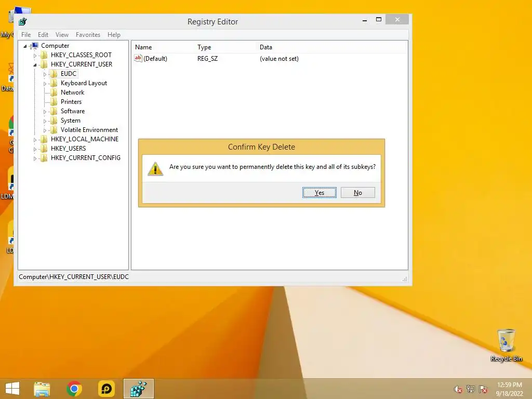Viewport: 532px width, 399px height.
Task: Click the muted volume tray icon
Action: click(x=458, y=390)
